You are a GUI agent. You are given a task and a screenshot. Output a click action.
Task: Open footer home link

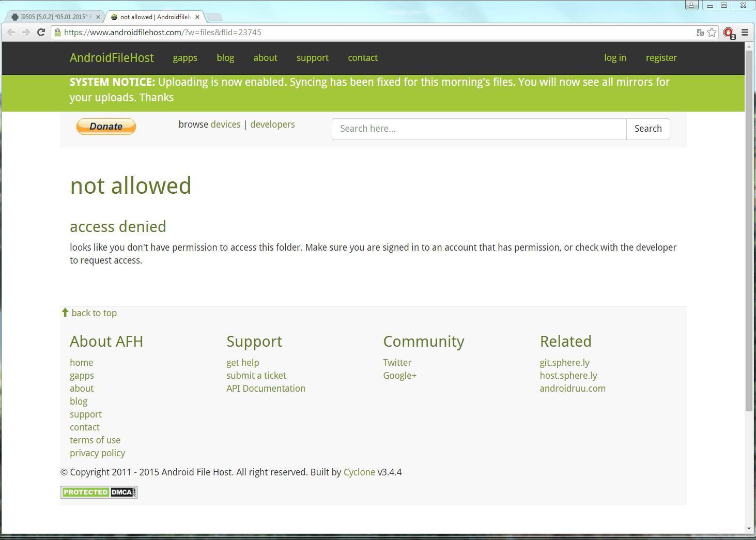82,363
